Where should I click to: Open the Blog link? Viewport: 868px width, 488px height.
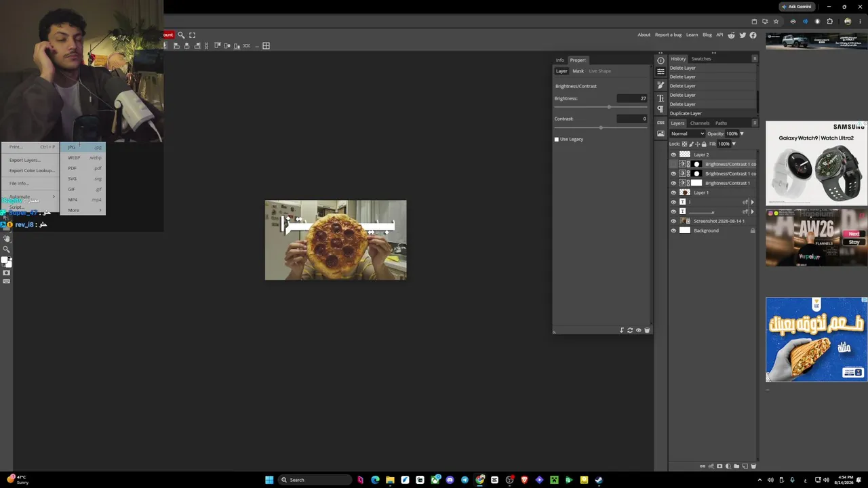[707, 35]
